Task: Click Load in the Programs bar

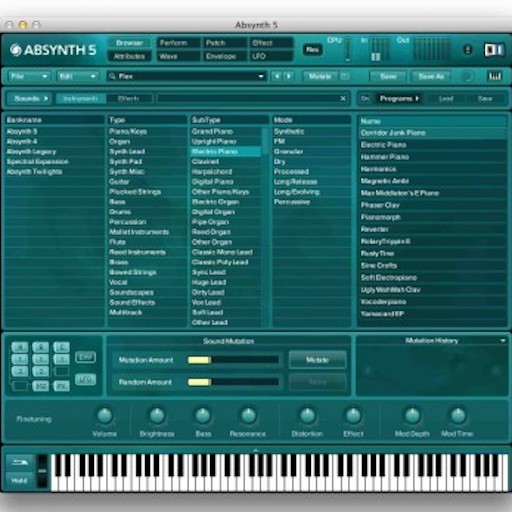Action: pos(446,99)
